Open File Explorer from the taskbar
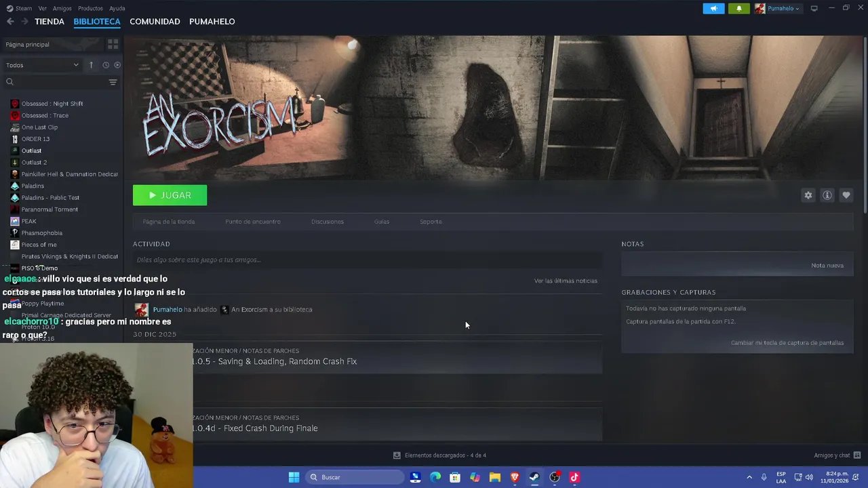868x488 pixels. (x=495, y=477)
